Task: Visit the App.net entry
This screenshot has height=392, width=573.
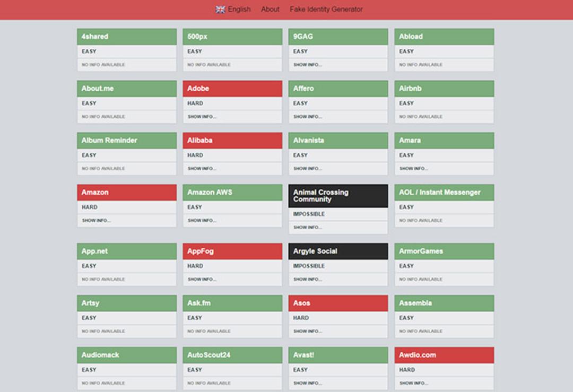Action: (x=94, y=251)
